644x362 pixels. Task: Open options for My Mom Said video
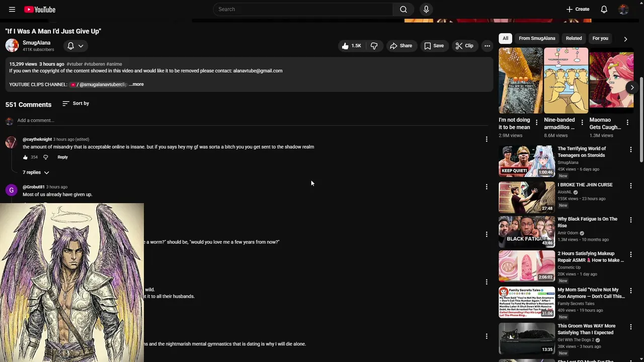point(630,291)
